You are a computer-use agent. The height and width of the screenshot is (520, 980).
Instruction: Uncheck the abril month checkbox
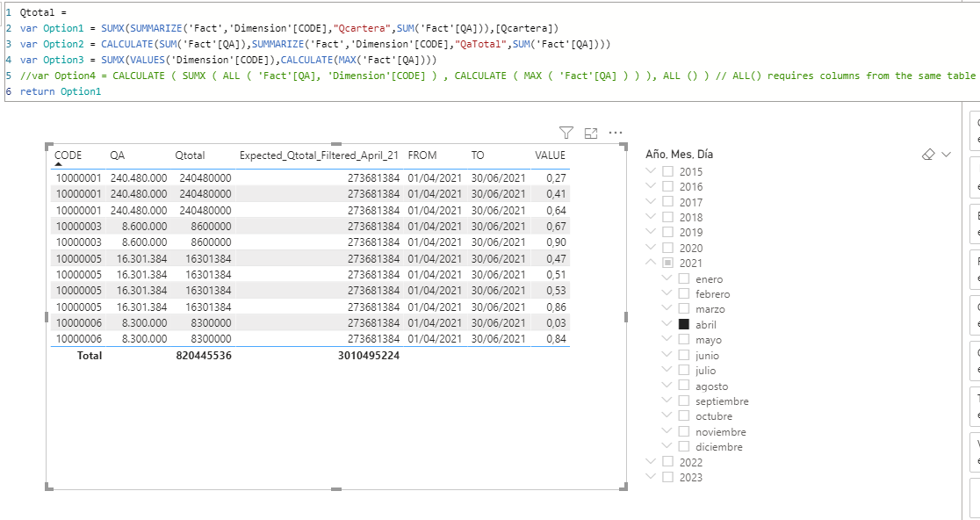click(x=684, y=324)
